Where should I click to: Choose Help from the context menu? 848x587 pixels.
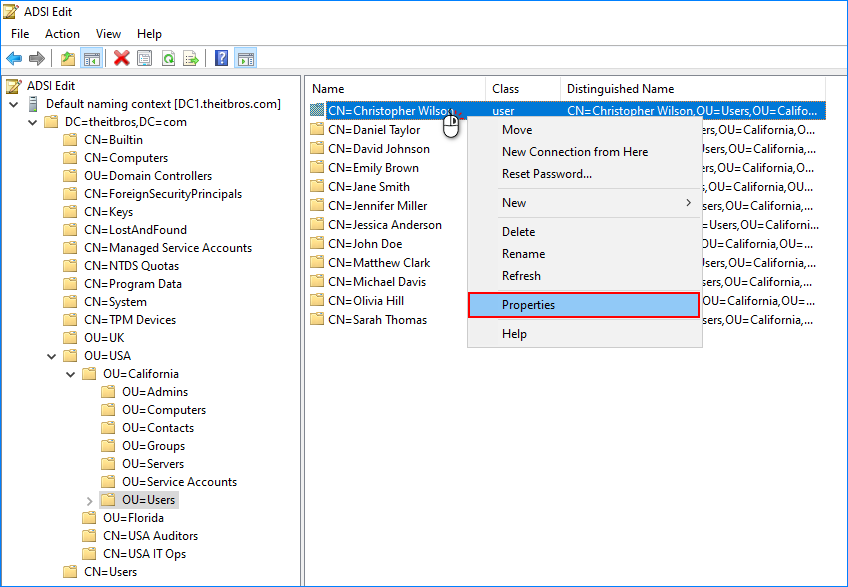pyautogui.click(x=585, y=334)
